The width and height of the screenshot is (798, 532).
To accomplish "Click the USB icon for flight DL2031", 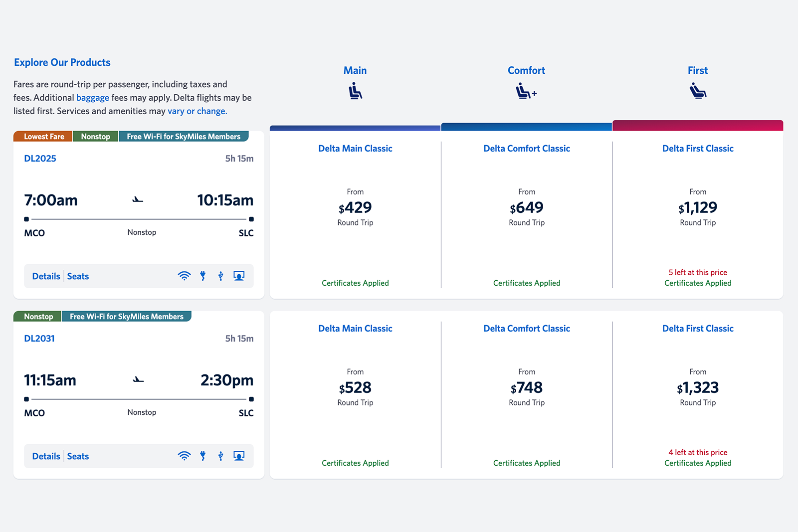I will [220, 456].
